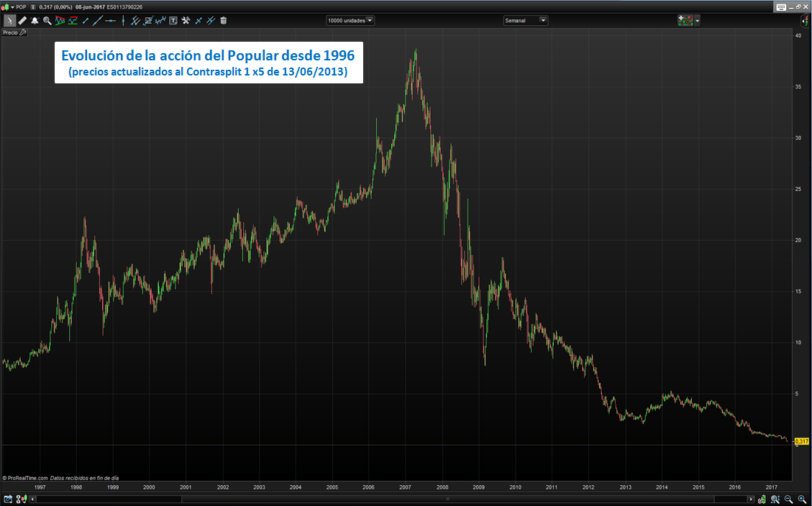Click the 0,317 current price label

802,441
